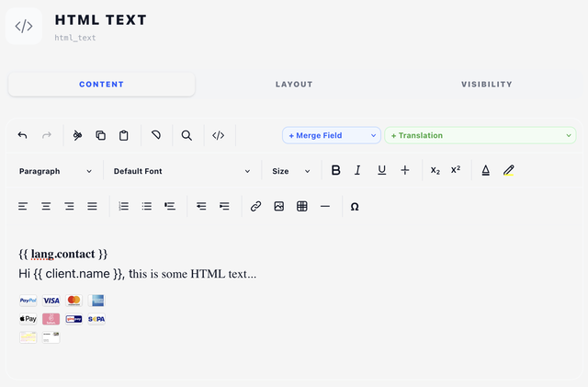Toggle underline formatting

click(382, 170)
